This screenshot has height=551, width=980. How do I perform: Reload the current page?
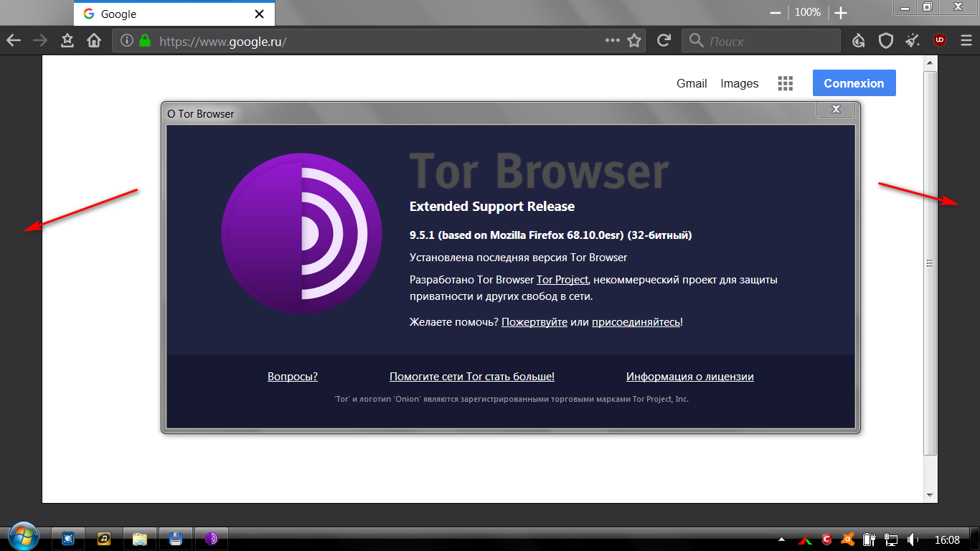click(664, 41)
